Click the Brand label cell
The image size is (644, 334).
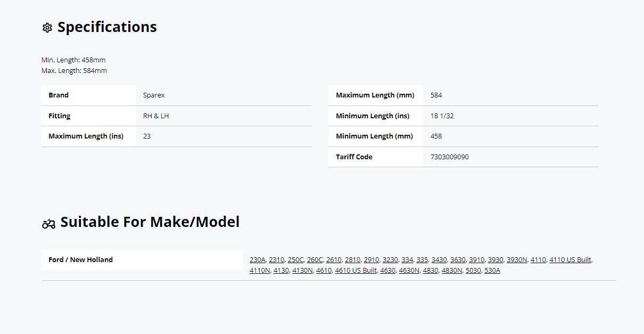coord(88,95)
